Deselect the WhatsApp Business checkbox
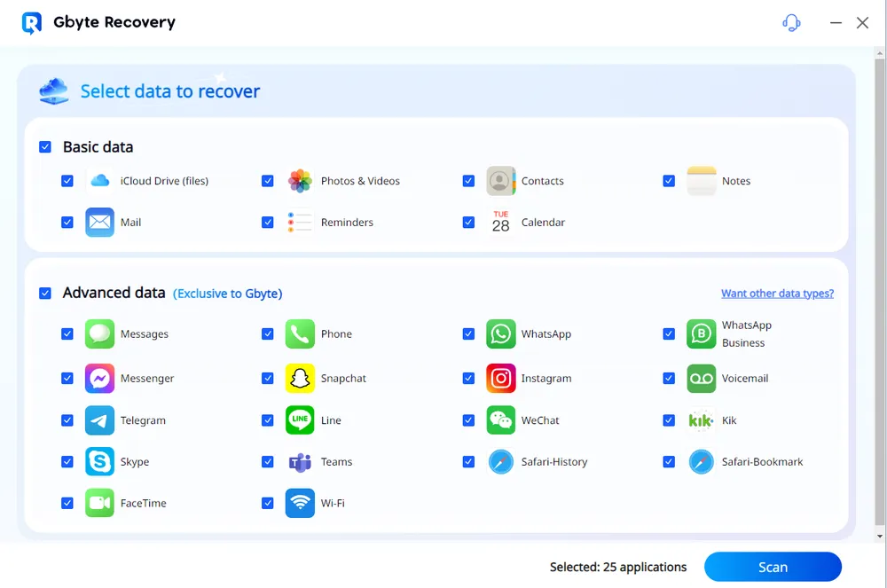This screenshot has height=588, width=887. (x=669, y=333)
